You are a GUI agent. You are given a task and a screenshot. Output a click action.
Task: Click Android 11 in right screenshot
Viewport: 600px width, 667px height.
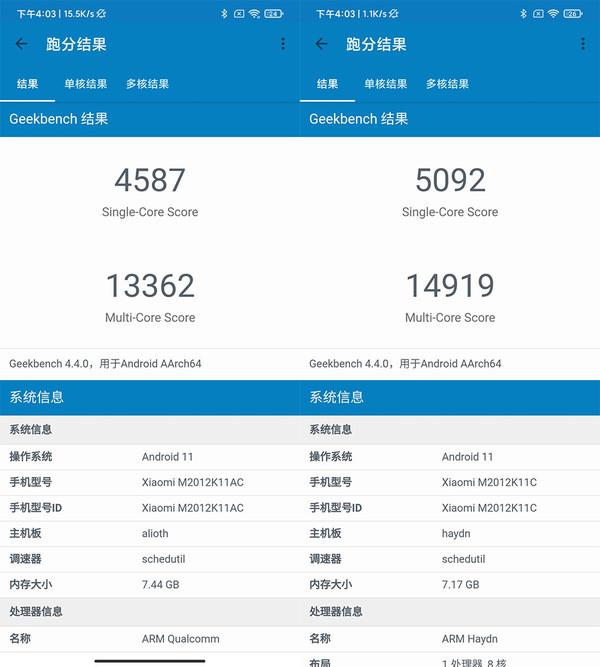[468, 457]
